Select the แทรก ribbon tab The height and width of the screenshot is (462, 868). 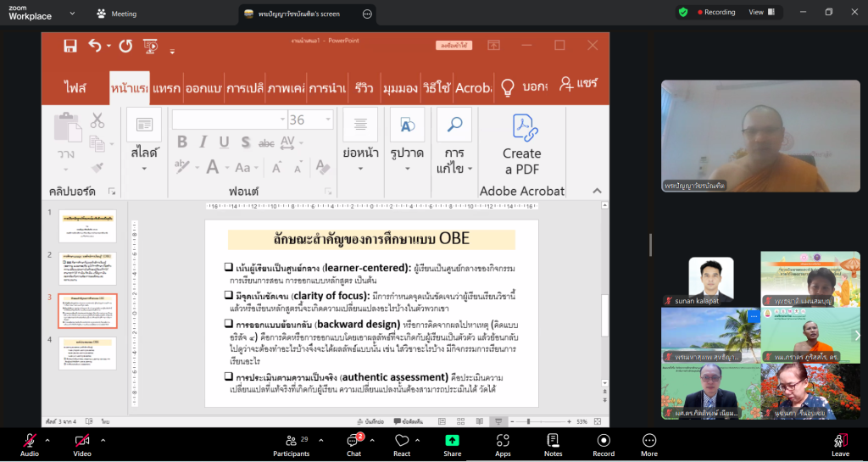(167, 87)
